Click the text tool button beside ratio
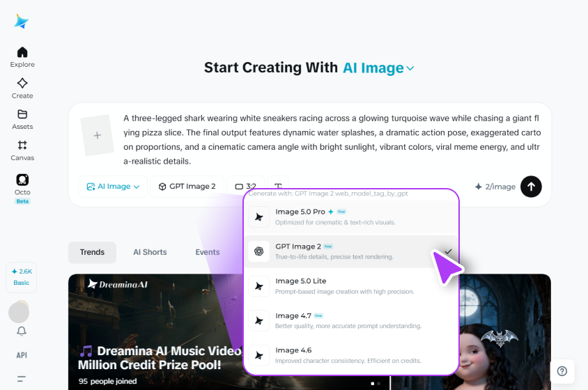This screenshot has height=390, width=588. [x=278, y=186]
